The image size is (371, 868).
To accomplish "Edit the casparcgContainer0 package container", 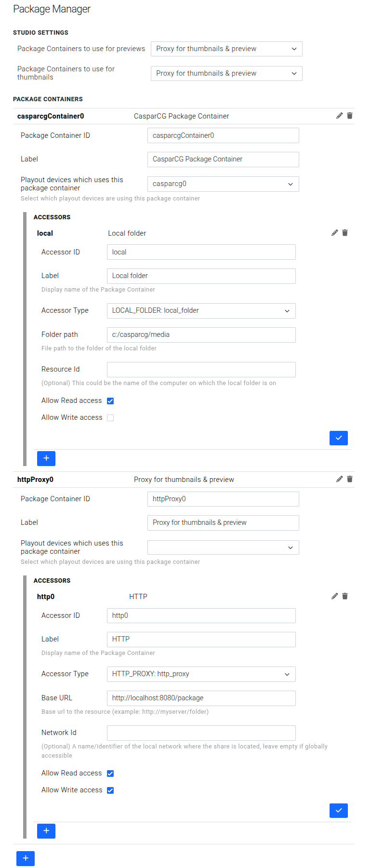I will click(339, 116).
